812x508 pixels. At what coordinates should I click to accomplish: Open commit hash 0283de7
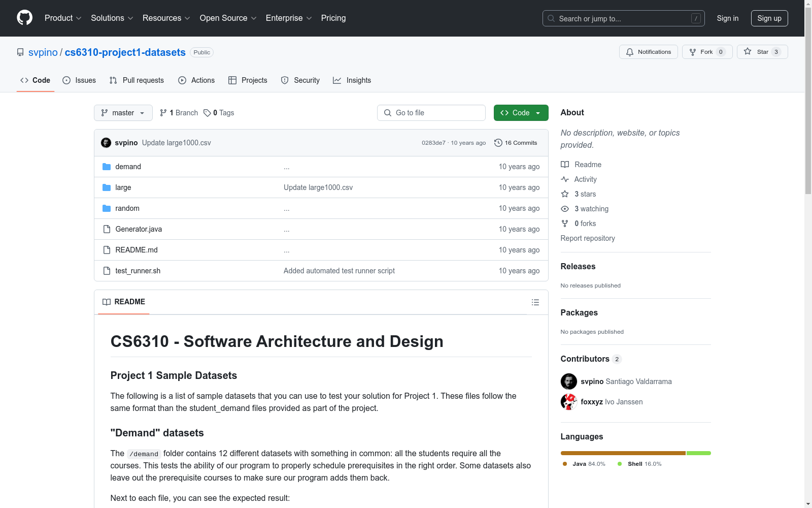433,143
